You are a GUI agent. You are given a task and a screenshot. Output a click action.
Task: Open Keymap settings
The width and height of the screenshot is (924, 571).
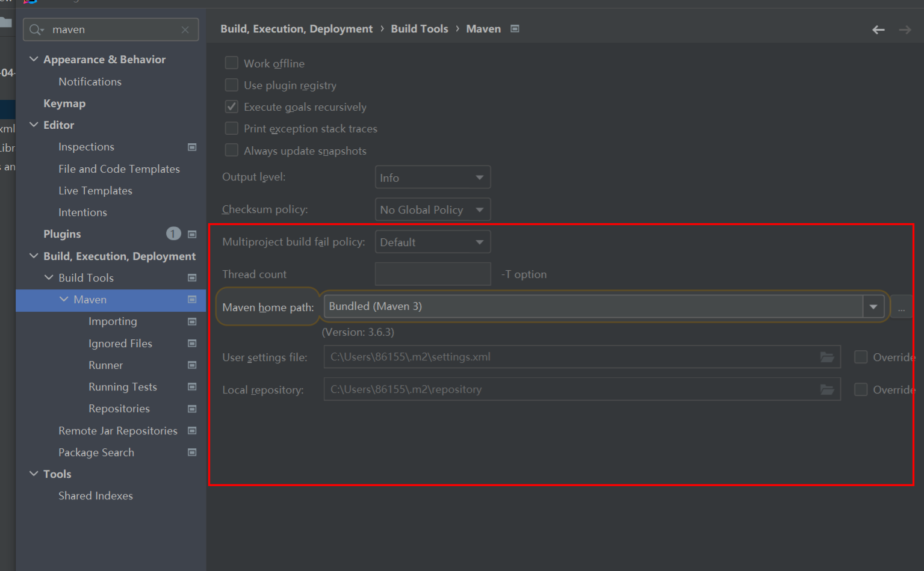(x=64, y=103)
